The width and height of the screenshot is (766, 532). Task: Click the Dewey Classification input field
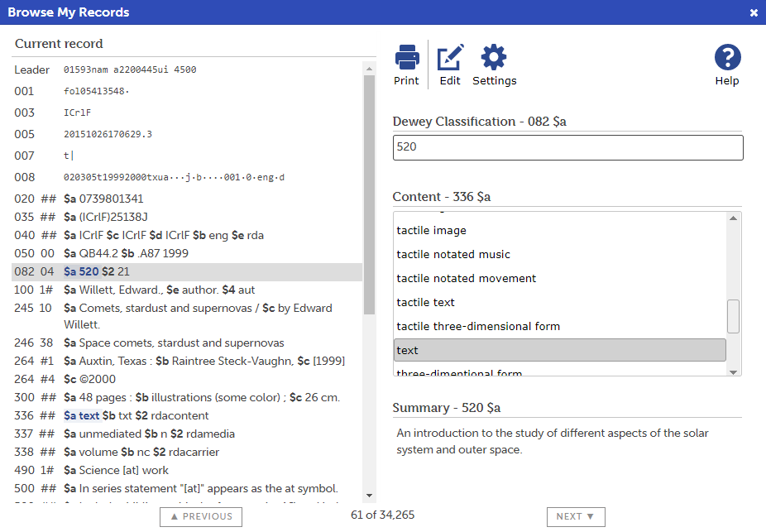tap(567, 147)
